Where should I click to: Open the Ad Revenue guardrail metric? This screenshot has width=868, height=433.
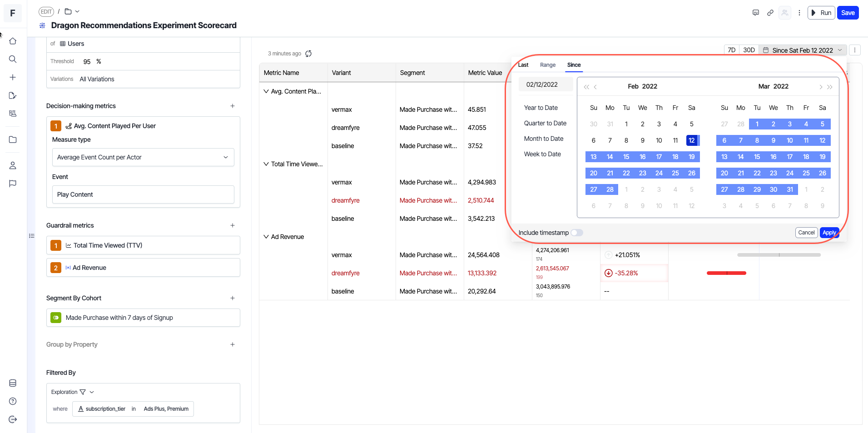click(x=143, y=268)
